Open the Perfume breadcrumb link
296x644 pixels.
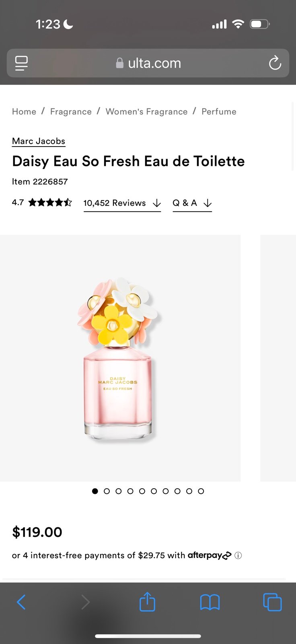click(219, 111)
